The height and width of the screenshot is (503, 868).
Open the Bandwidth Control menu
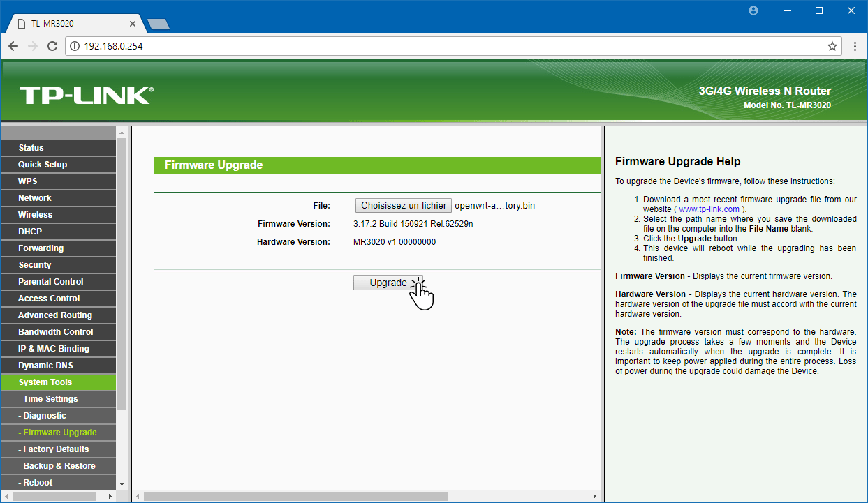[58, 332]
